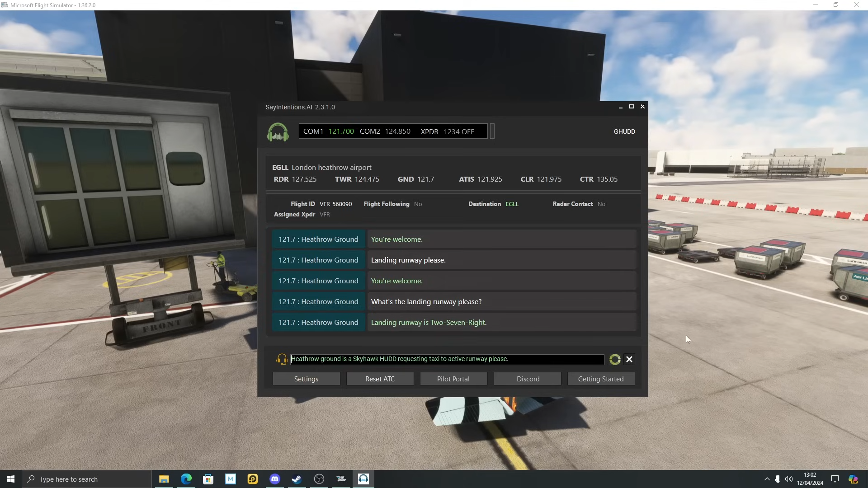Open Microsoft Edge from taskbar
The image size is (868, 488).
[x=186, y=479]
